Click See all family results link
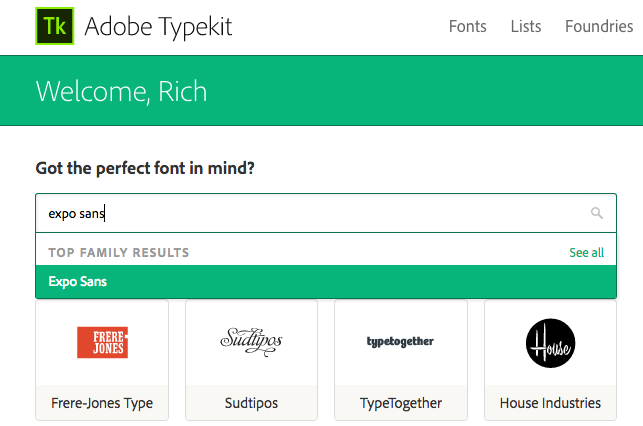Viewport: 643px width, 426px height. click(586, 253)
